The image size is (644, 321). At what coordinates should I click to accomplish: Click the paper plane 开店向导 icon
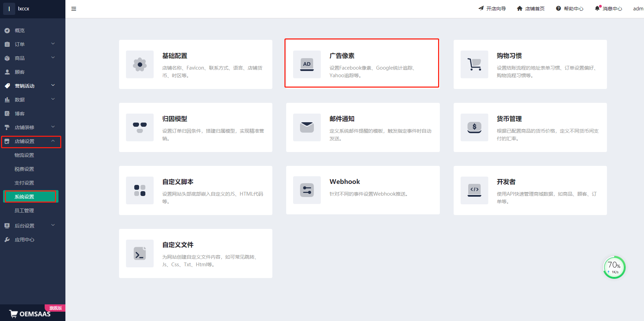coord(481,8)
